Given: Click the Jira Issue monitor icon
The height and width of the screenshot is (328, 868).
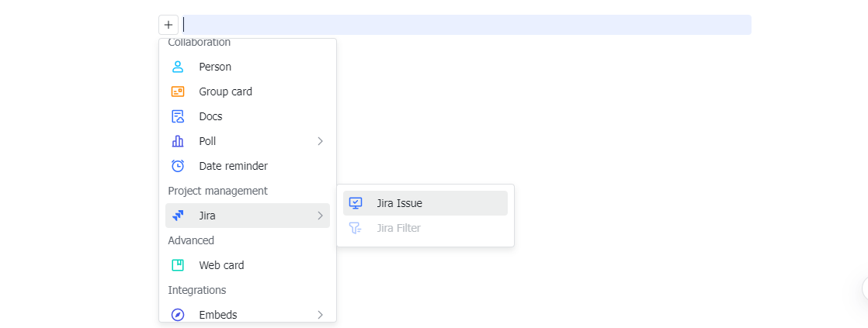Looking at the screenshot, I should (x=356, y=203).
